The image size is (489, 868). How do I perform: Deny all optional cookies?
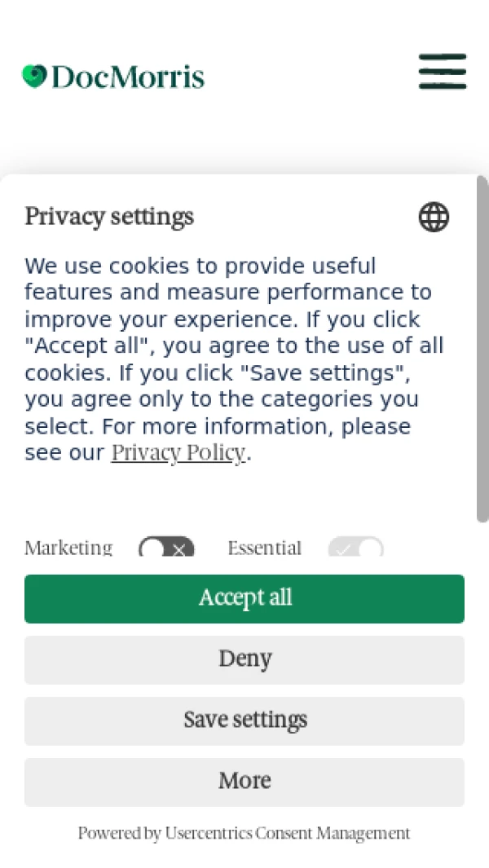click(244, 659)
